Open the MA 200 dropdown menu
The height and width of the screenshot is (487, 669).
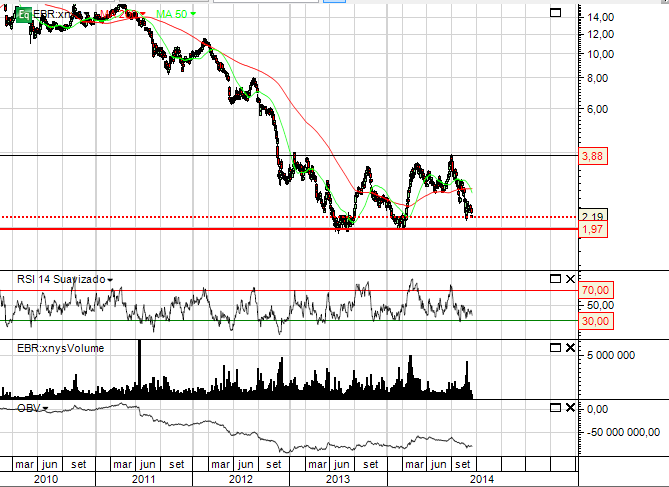pyautogui.click(x=143, y=15)
